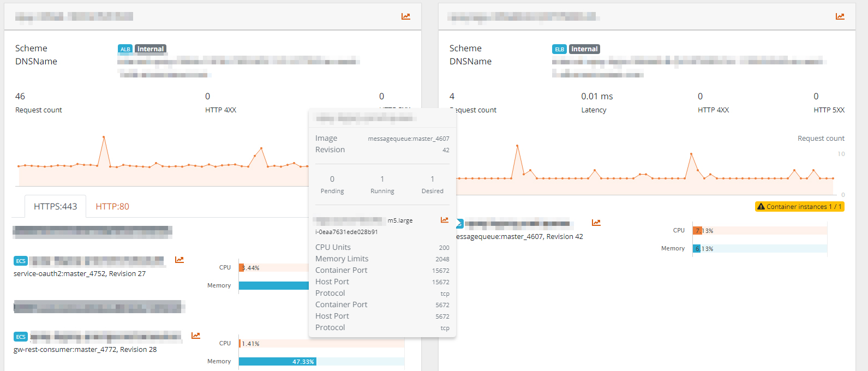Screen dimensions: 868x371
Task: Click Request count value 46
Action: [x=20, y=97]
